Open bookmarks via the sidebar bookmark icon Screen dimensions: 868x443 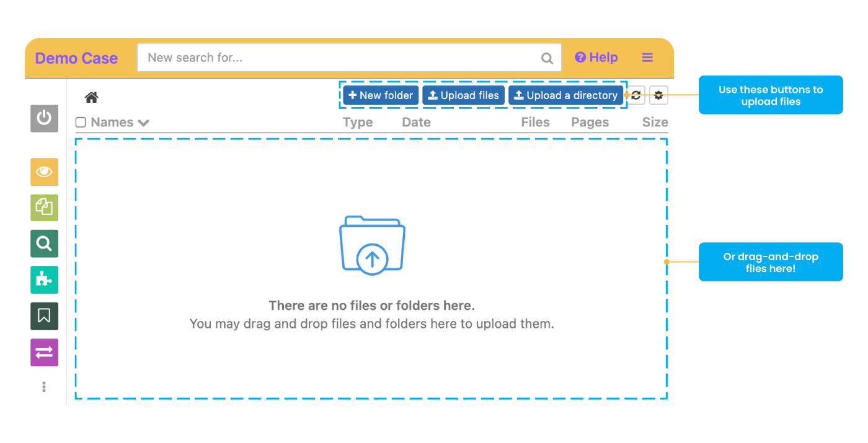point(44,316)
